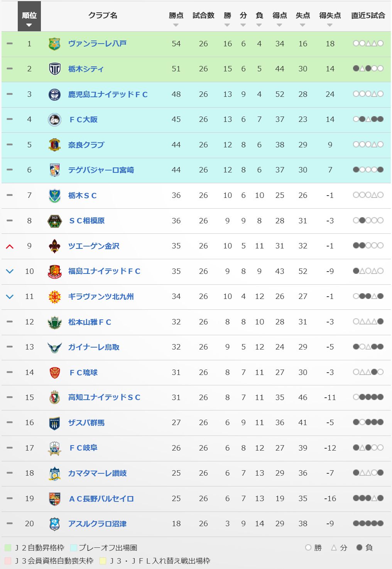Screen dimensions: 392x569
Task: Click the Vanraure Hachinohe club crest
Action: pos(54,44)
